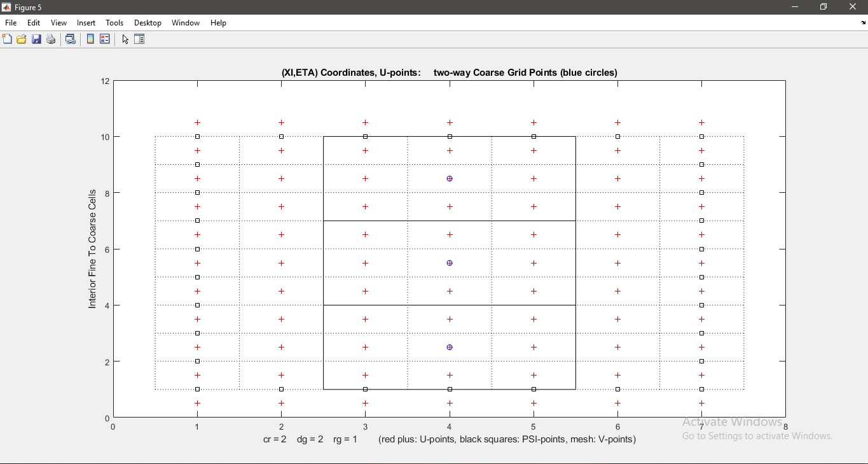868x464 pixels.
Task: Insert a legend from the toolbar
Action: tap(105, 39)
